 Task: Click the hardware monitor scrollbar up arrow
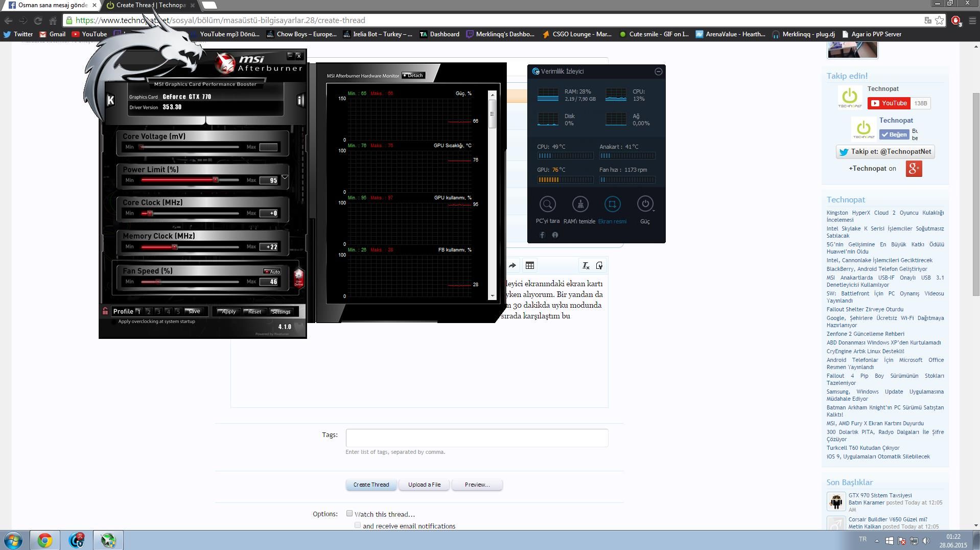[x=493, y=95]
